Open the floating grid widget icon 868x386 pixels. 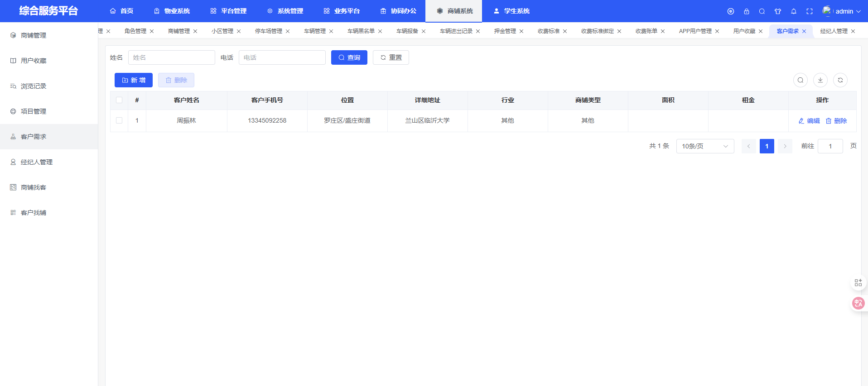pyautogui.click(x=858, y=283)
